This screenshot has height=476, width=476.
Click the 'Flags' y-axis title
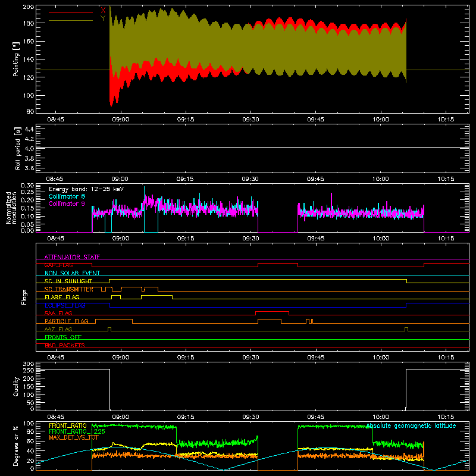click(x=24, y=297)
